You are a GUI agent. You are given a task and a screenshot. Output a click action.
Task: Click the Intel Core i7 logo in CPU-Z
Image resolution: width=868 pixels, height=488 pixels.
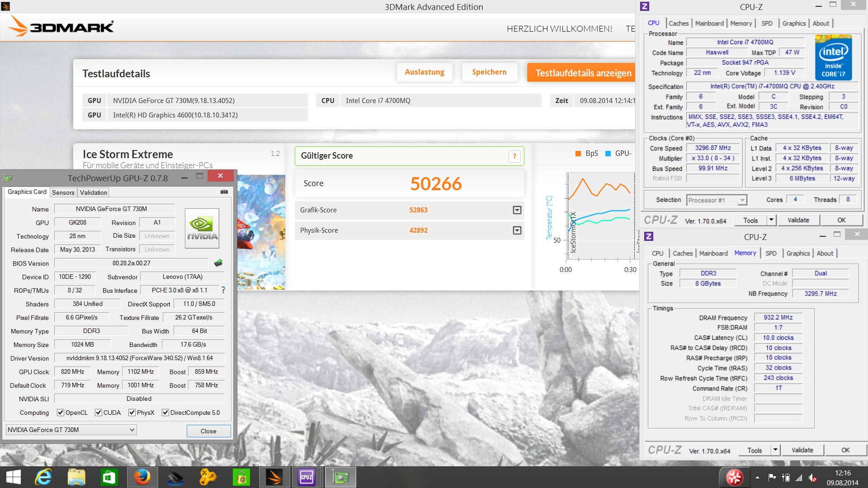tap(834, 58)
